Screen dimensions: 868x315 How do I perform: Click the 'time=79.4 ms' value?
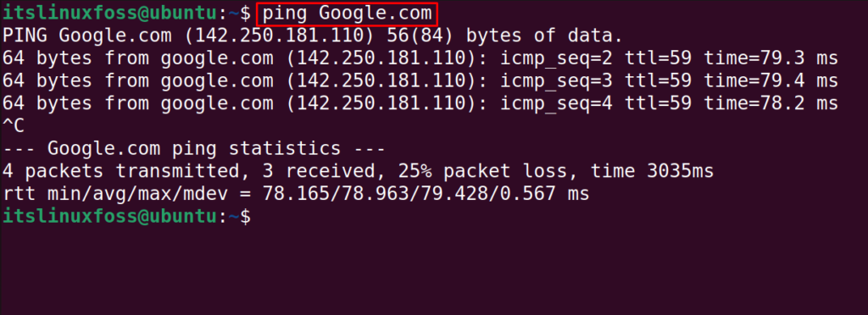point(771,81)
